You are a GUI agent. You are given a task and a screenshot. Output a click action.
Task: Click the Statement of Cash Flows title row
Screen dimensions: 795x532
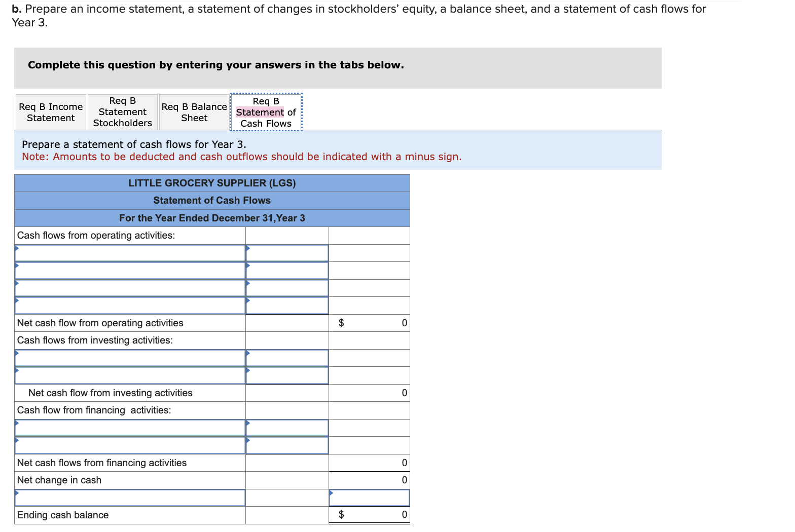point(212,200)
